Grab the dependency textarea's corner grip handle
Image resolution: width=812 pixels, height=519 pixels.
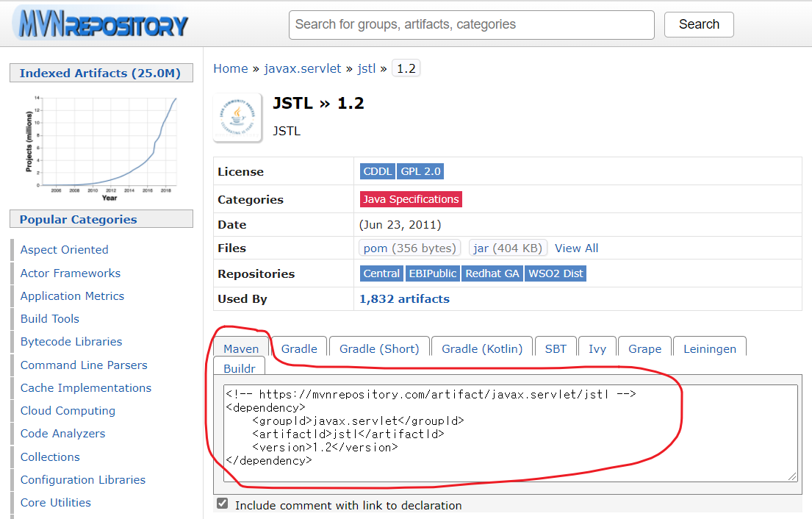[x=792, y=476]
